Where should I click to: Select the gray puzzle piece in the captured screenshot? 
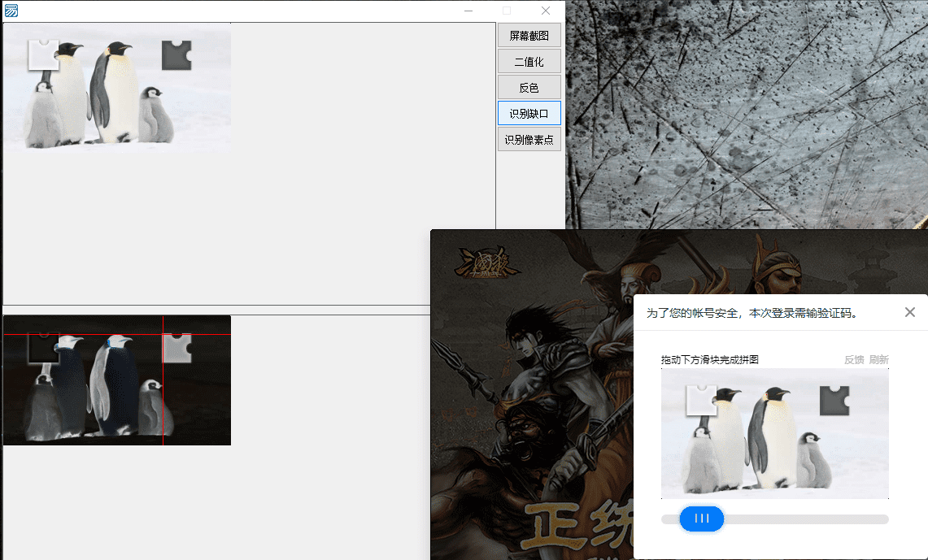(x=176, y=54)
